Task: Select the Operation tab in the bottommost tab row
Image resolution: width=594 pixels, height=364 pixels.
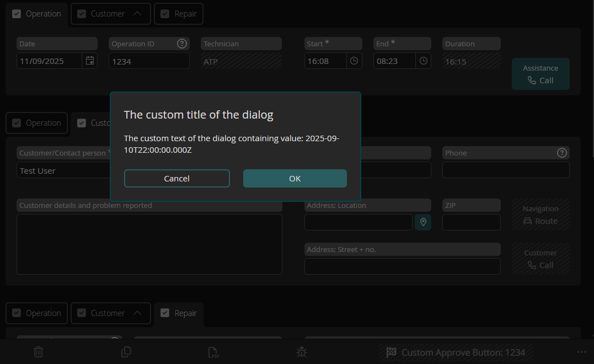Action: (43, 313)
